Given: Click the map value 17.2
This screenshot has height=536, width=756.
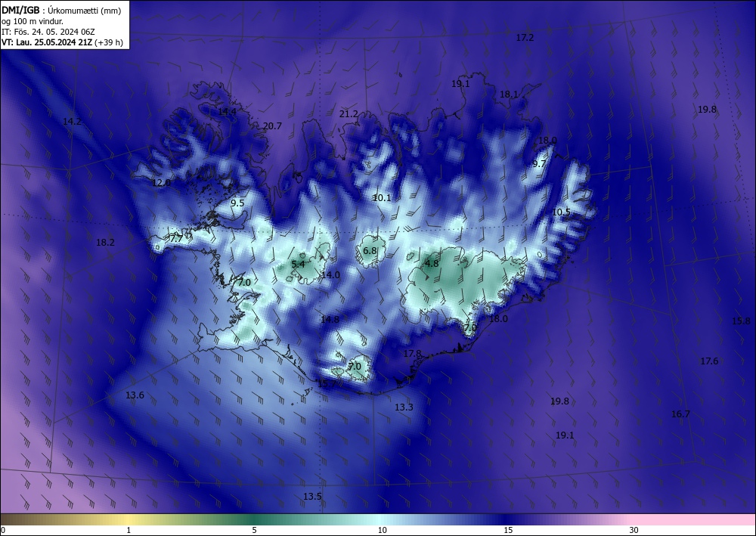Looking at the screenshot, I should [525, 38].
